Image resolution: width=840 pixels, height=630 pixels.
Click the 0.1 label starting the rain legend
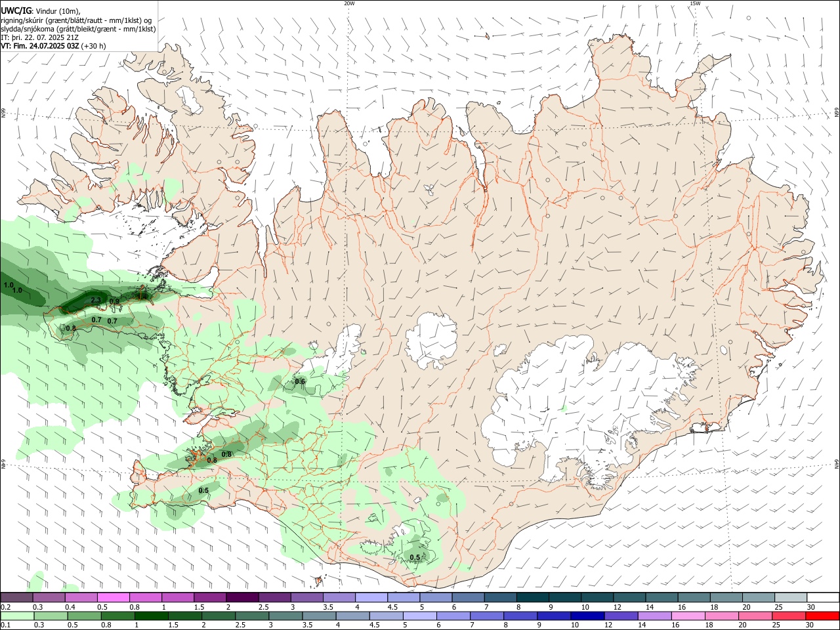pyautogui.click(x=6, y=625)
